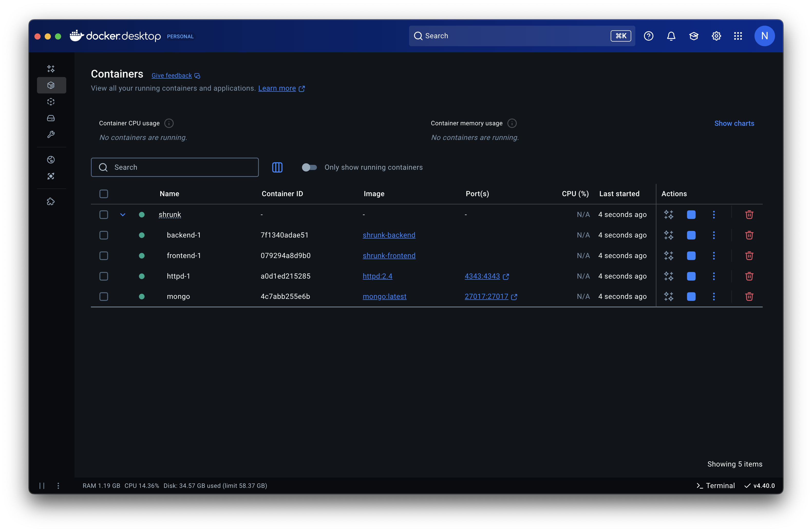
Task: Open httpd:2.4 image link
Action: pos(377,276)
